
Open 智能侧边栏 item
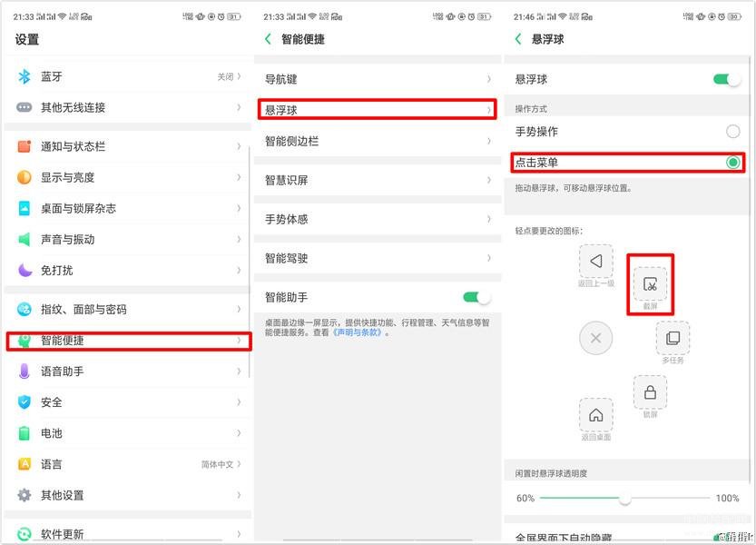tap(378, 141)
